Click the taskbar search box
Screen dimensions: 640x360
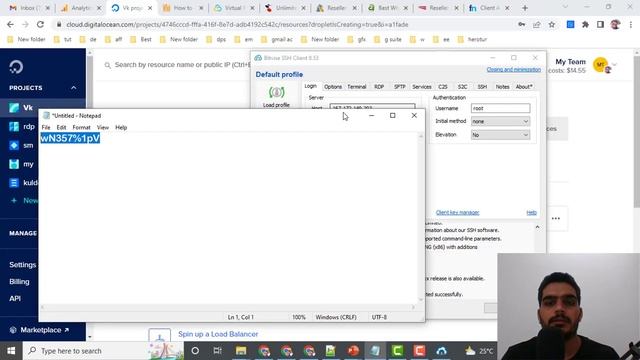pos(102,351)
